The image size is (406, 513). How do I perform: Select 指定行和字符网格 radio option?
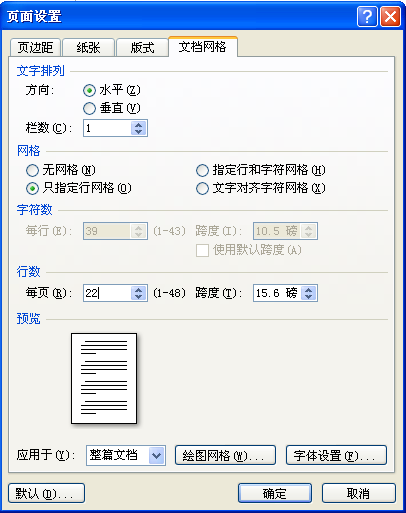coord(202,170)
